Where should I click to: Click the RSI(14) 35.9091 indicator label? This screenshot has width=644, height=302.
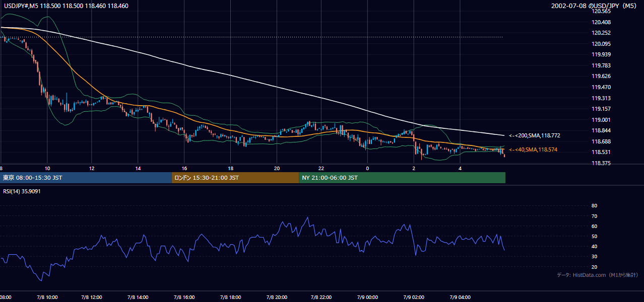22,191
